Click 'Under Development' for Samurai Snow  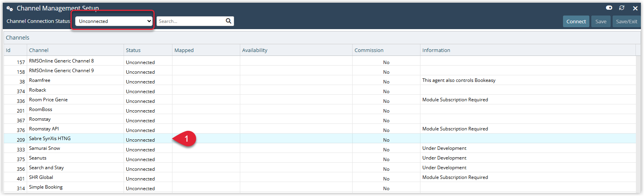tap(444, 148)
